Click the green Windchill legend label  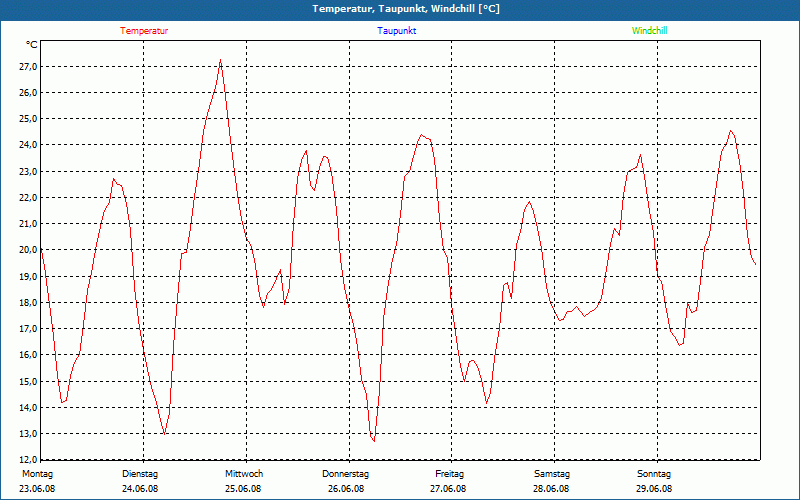tap(649, 31)
